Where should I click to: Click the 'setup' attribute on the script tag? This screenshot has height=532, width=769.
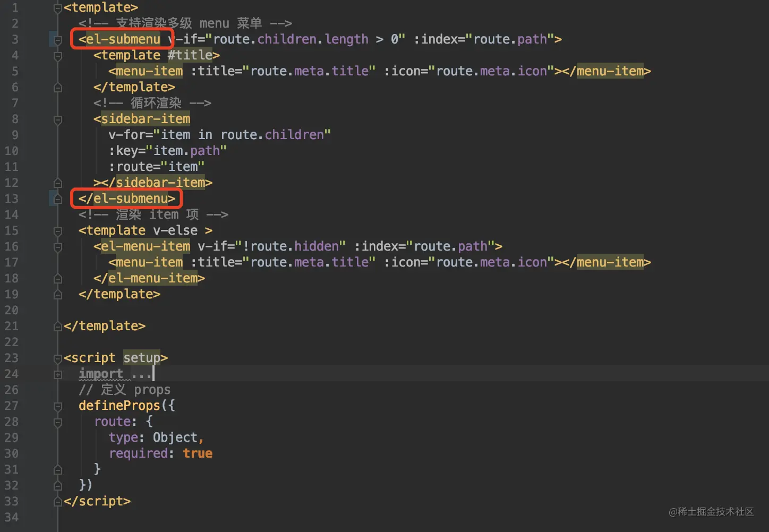(x=142, y=358)
